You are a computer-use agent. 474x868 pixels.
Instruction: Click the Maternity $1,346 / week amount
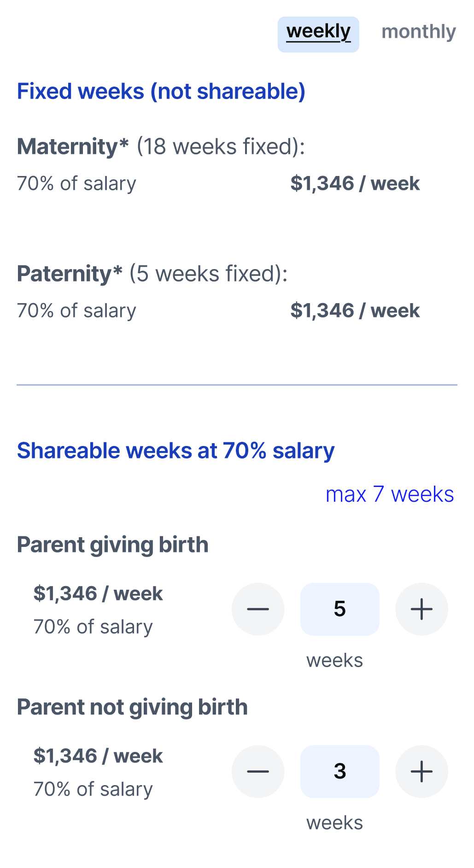355,183
